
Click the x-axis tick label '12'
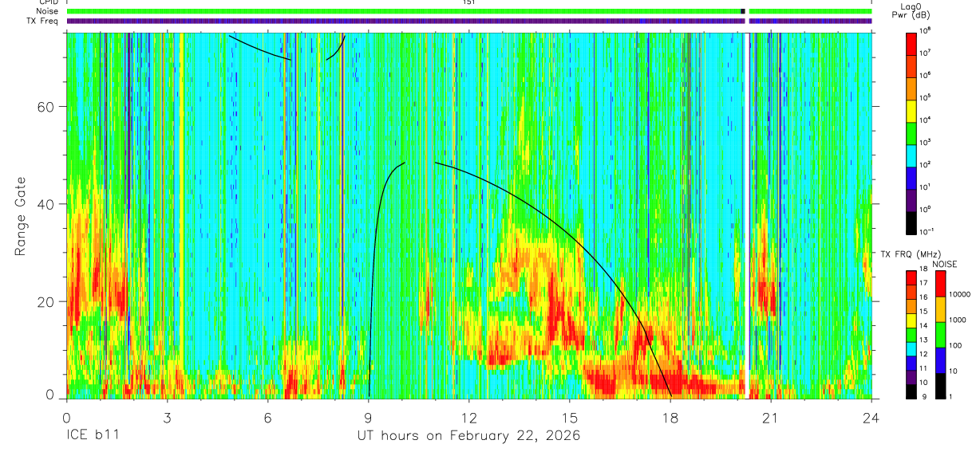(469, 418)
